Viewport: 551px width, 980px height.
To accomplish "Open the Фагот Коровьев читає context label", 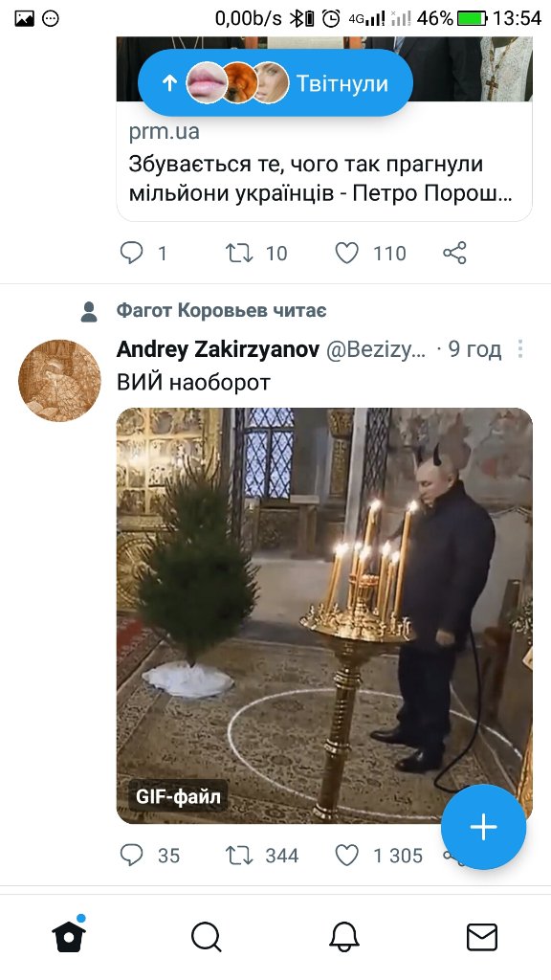I will 221,311.
